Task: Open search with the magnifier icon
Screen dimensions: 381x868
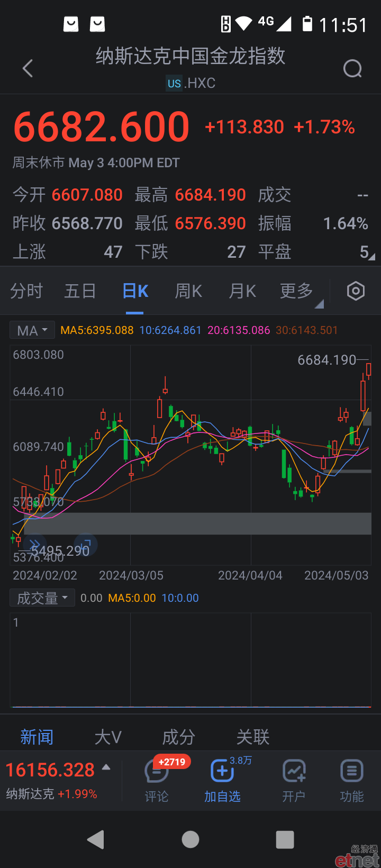Action: (x=352, y=68)
